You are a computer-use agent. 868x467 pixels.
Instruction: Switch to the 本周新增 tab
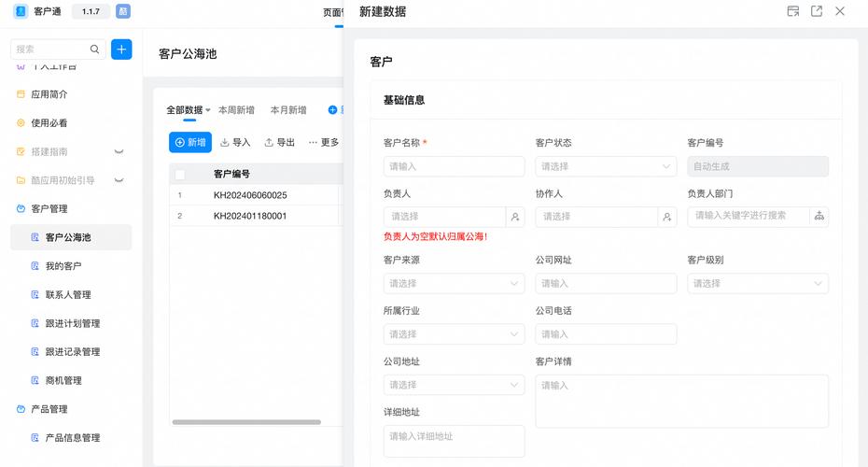tap(236, 110)
